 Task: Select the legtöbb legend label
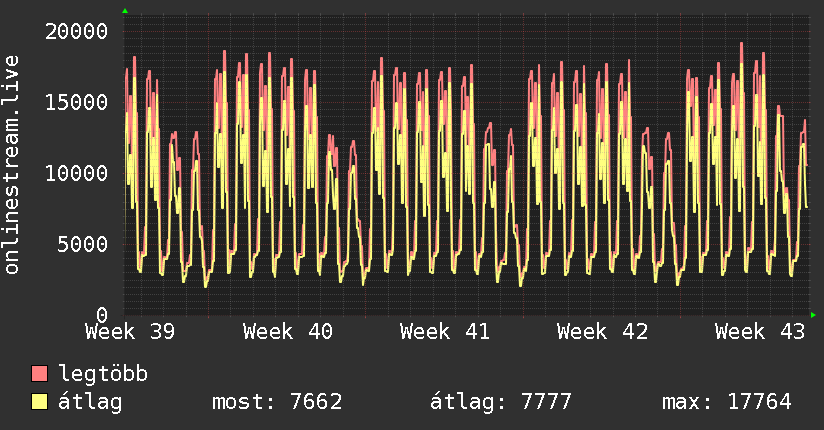point(103,374)
